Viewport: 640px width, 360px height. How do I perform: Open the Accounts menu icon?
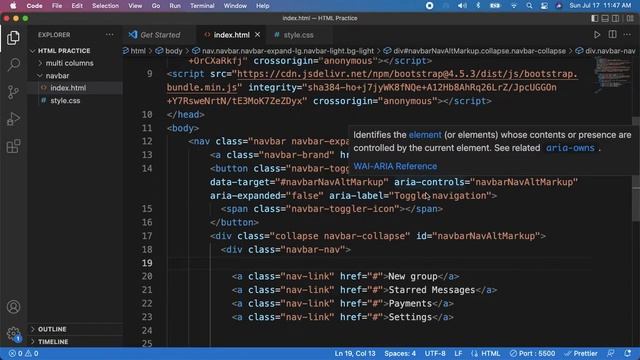coord(13,307)
